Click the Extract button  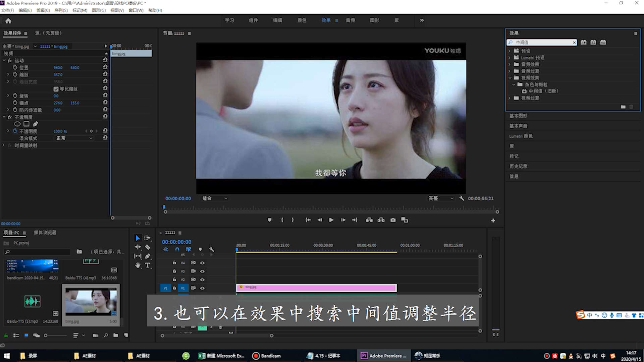click(381, 220)
